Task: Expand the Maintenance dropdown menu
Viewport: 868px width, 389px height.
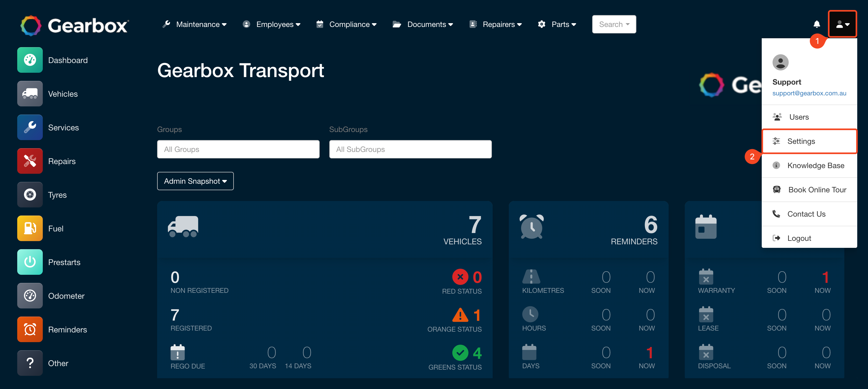Action: 195,24
